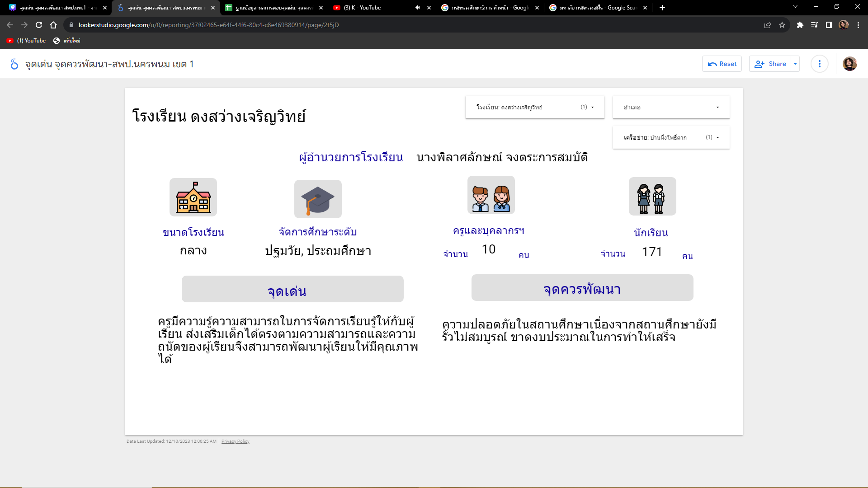
Task: Reload the page
Action: coord(39,25)
